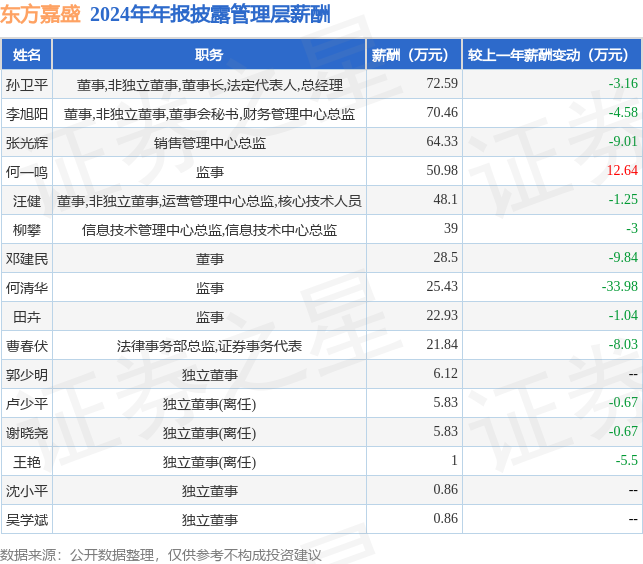Click the 职务 column header
Screen dimensions: 643x564
(x=209, y=55)
